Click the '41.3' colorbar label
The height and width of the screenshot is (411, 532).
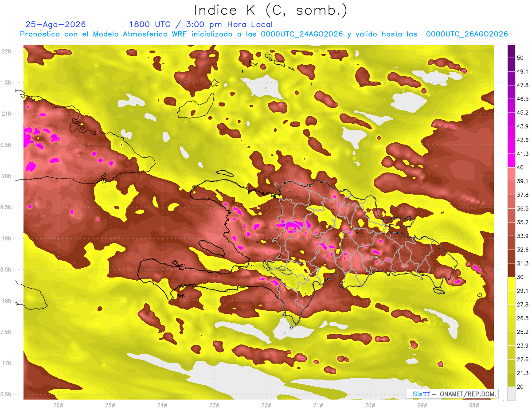click(523, 154)
